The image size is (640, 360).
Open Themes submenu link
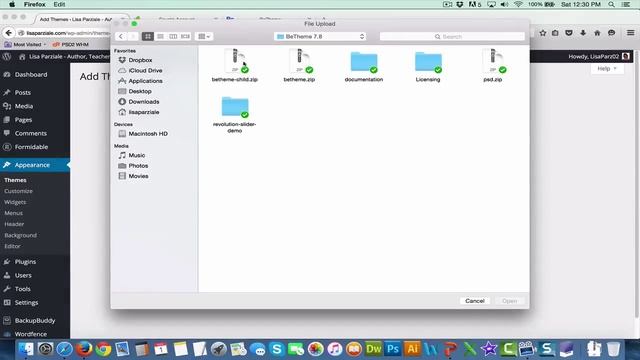click(x=15, y=180)
